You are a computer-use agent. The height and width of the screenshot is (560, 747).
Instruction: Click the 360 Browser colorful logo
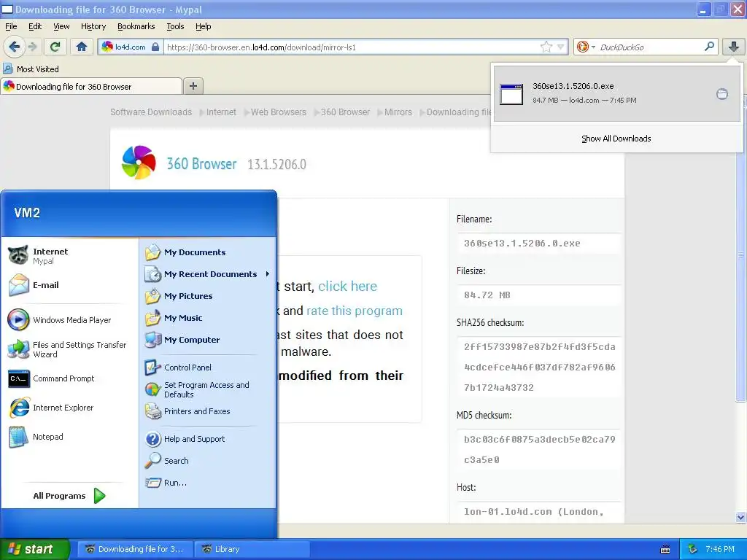(x=139, y=163)
